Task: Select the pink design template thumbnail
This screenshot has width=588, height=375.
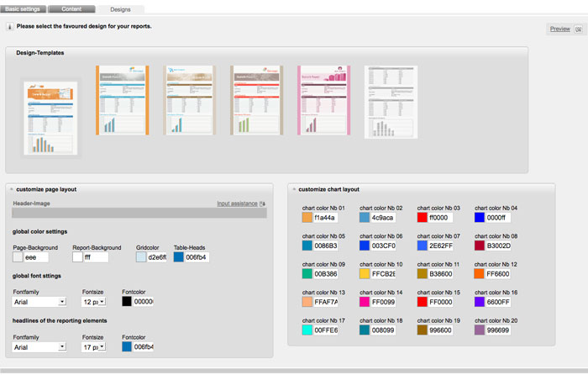Action: pyautogui.click(x=323, y=100)
